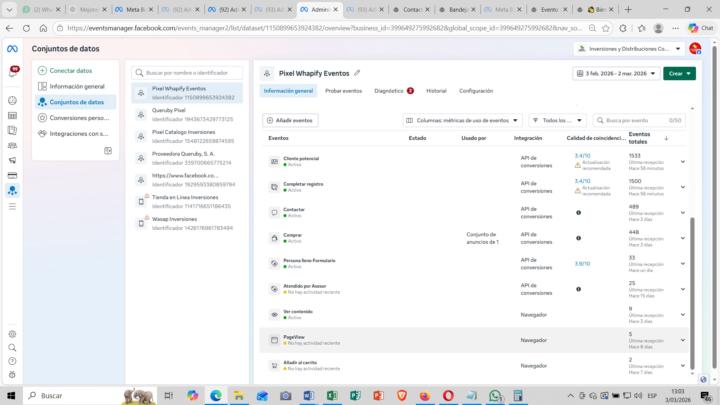The width and height of the screenshot is (720, 405).
Task: Click the info icon in Contactar row
Action: pyautogui.click(x=579, y=213)
